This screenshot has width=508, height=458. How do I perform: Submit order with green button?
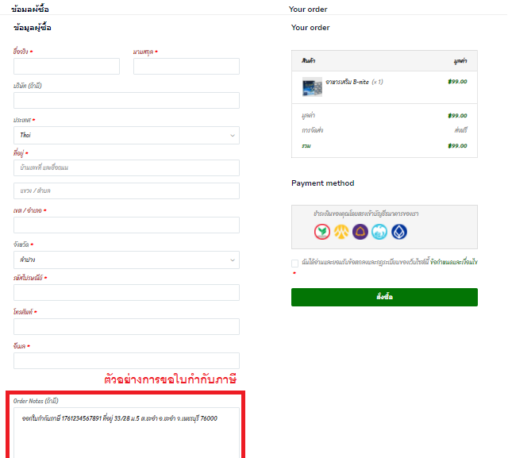pos(384,297)
